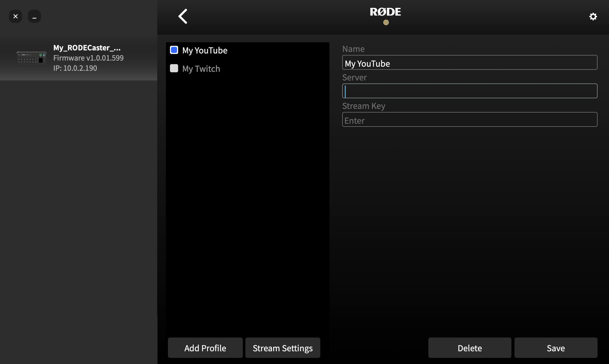Click the RODE logo at the top
Screen dimensions: 609x364
[x=385, y=11]
